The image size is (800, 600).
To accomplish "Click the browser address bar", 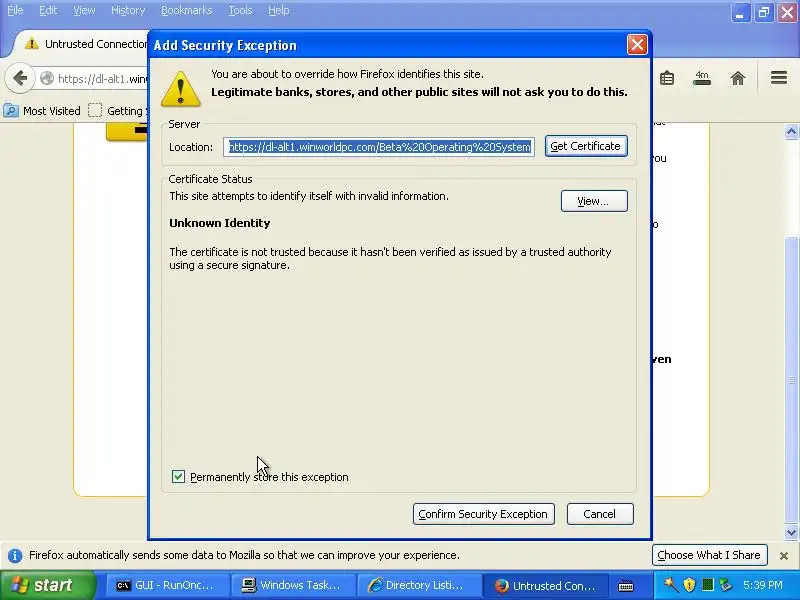I will [x=92, y=79].
